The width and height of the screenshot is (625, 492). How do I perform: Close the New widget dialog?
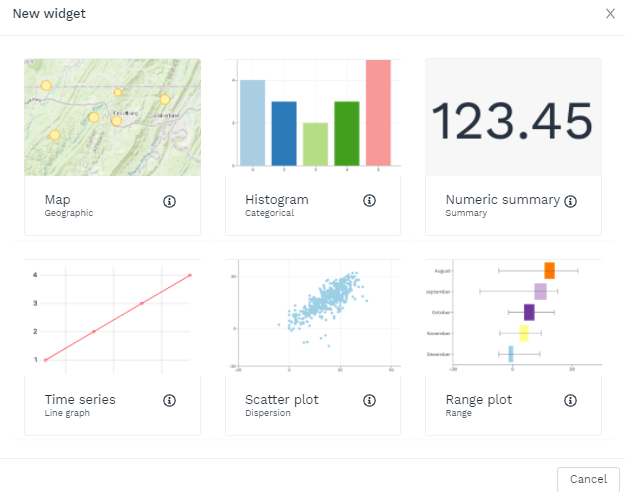[x=610, y=14]
